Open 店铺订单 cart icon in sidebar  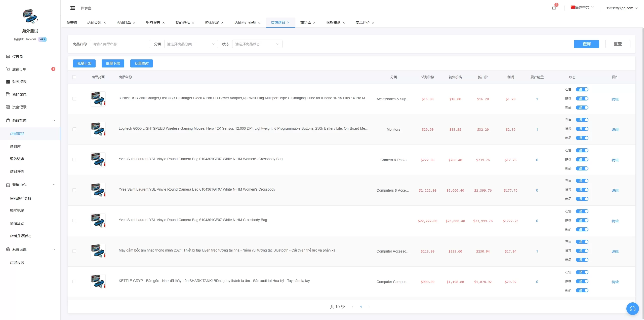[x=8, y=69]
